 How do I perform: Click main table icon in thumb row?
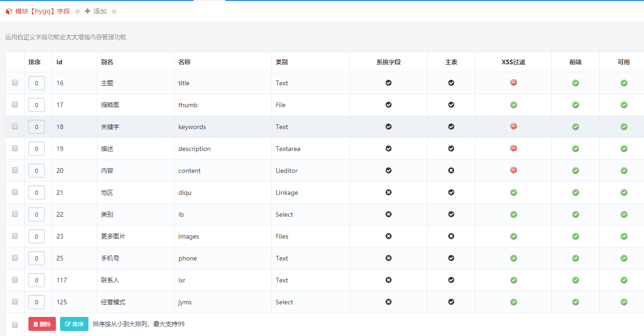pyautogui.click(x=451, y=104)
